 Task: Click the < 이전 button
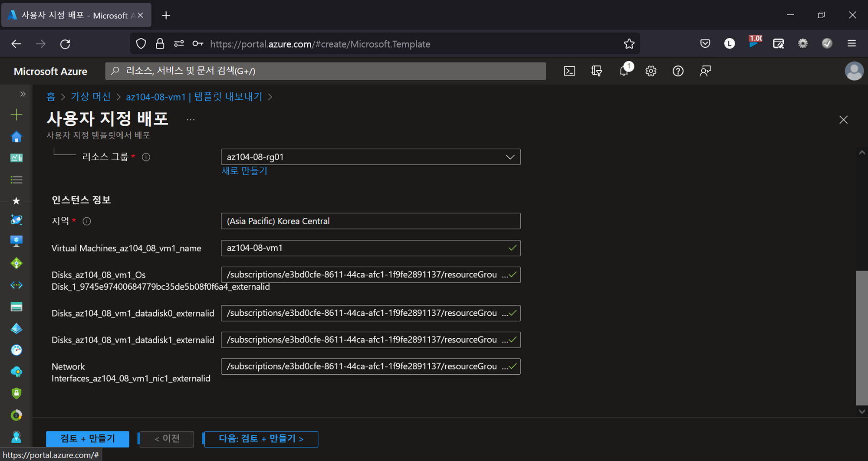pyautogui.click(x=167, y=439)
